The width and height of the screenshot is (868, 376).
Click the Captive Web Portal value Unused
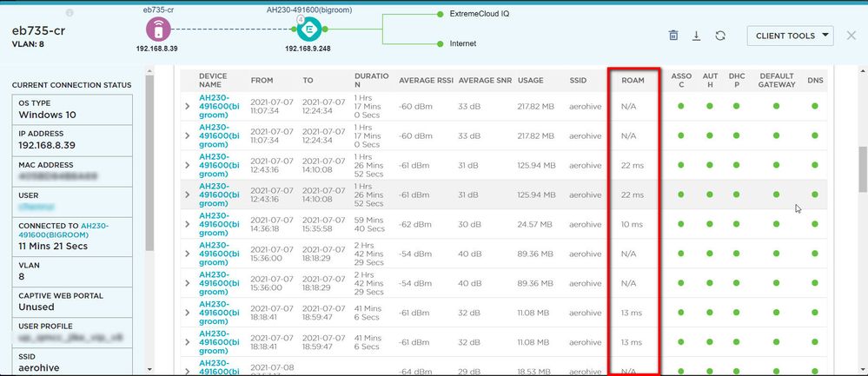(36, 307)
